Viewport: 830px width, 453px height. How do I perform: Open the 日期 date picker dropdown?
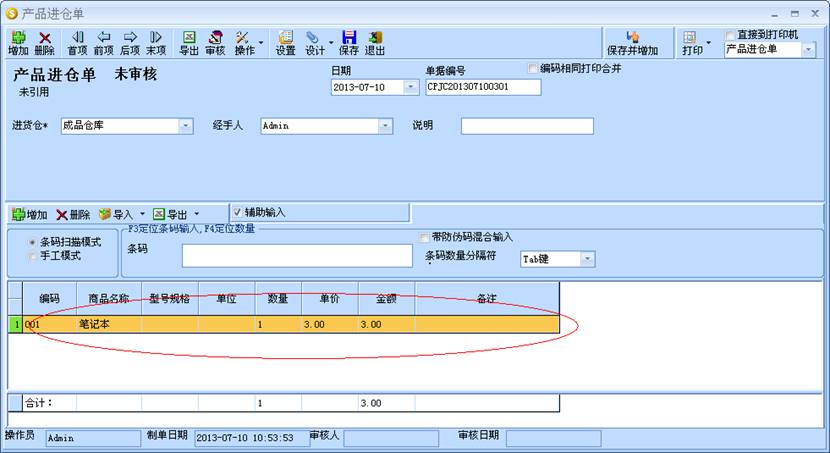click(x=411, y=87)
